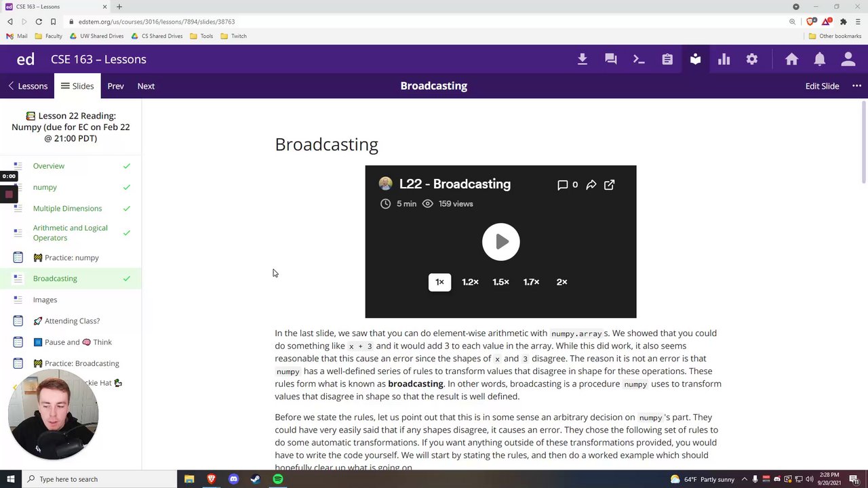Click Edit Slide
This screenshot has height=488, width=868.
point(822,86)
